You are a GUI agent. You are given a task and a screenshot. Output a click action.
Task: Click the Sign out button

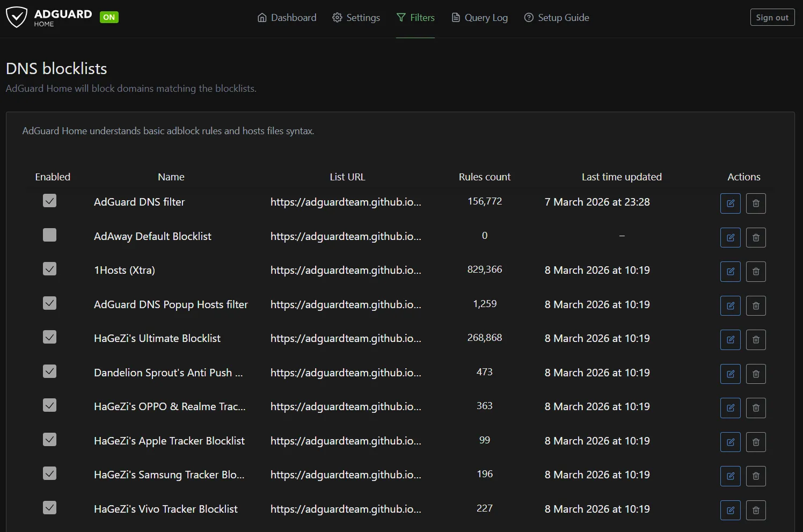[x=772, y=17]
